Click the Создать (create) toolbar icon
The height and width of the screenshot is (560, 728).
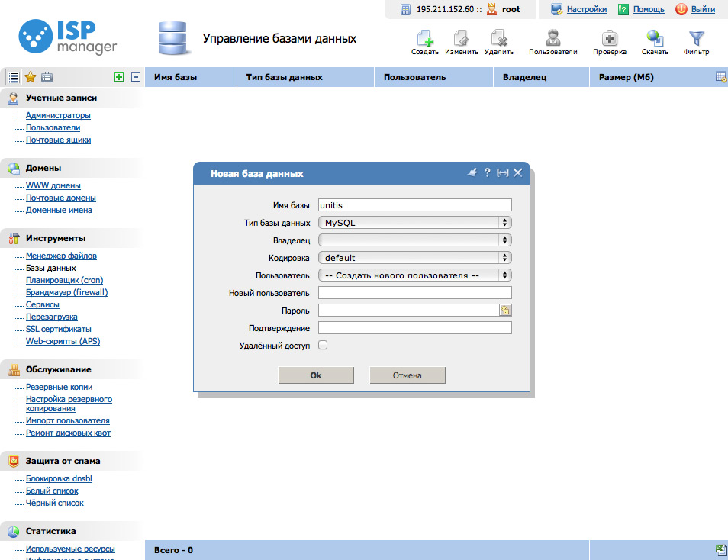pyautogui.click(x=424, y=40)
